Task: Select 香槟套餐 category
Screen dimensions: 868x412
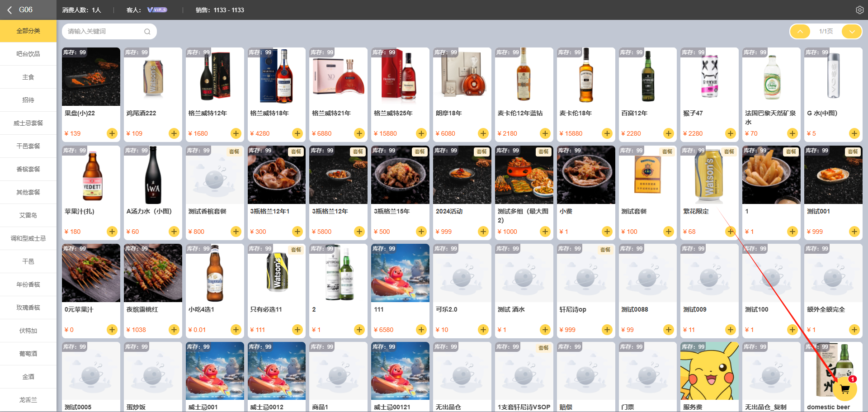Action: point(28,169)
